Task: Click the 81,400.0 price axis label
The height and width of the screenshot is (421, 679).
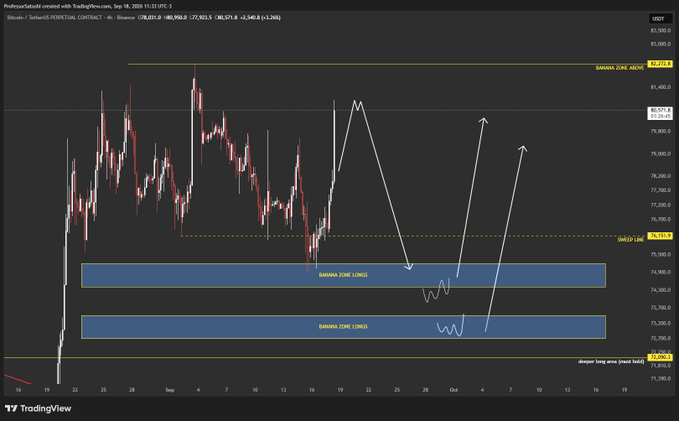Action: pyautogui.click(x=660, y=87)
